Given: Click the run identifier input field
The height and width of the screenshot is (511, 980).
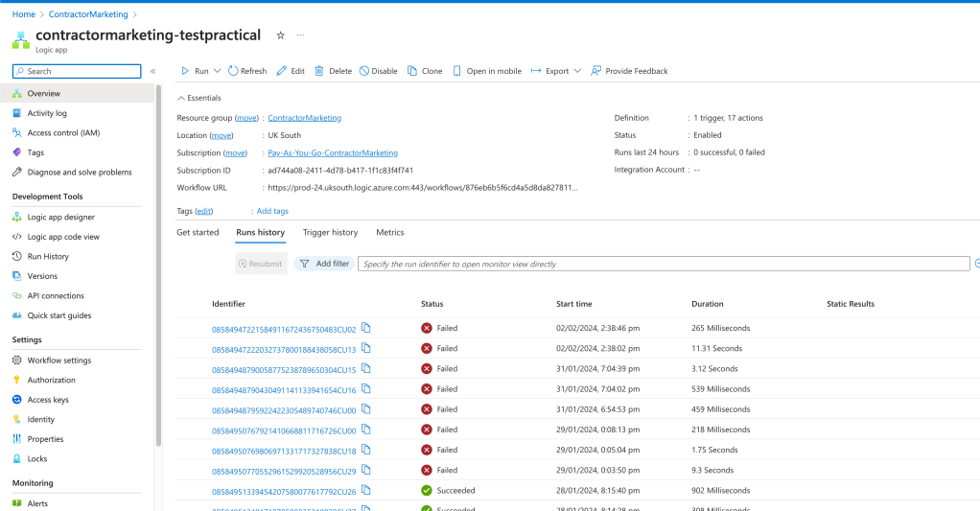Looking at the screenshot, I should [x=664, y=265].
